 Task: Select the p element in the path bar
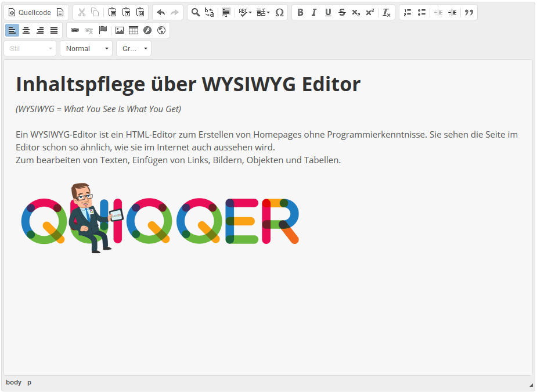pyautogui.click(x=30, y=382)
